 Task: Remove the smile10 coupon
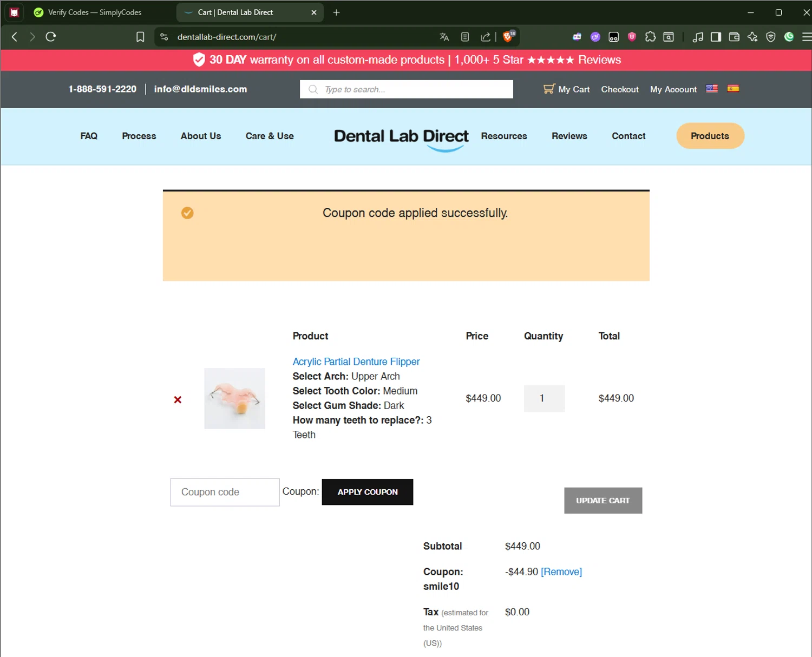(561, 571)
